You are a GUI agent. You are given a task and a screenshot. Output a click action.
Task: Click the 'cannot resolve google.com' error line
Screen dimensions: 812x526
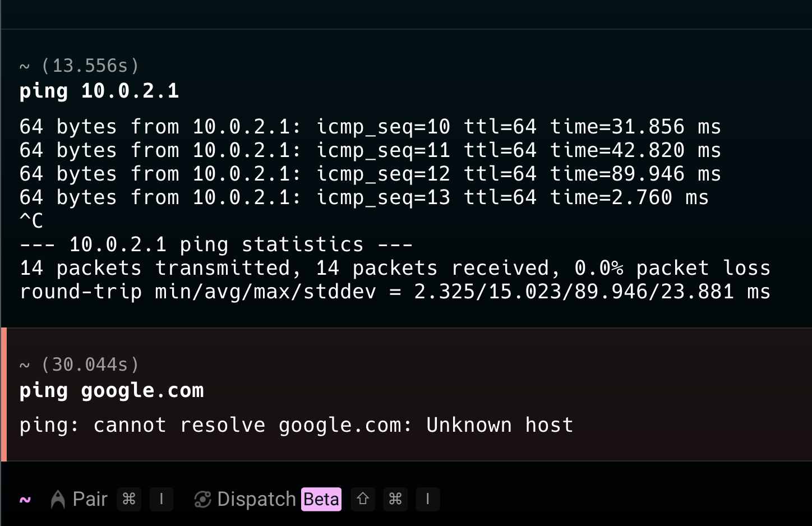[x=296, y=425]
